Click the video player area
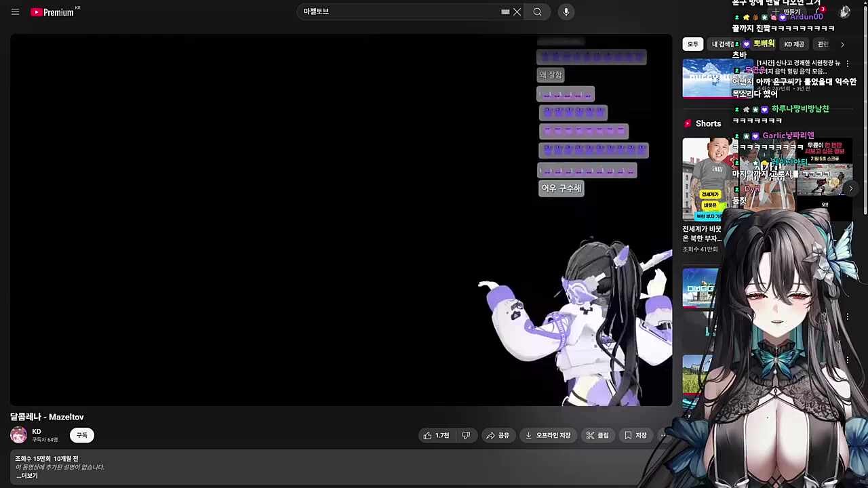The width and height of the screenshot is (868, 488). tap(341, 220)
